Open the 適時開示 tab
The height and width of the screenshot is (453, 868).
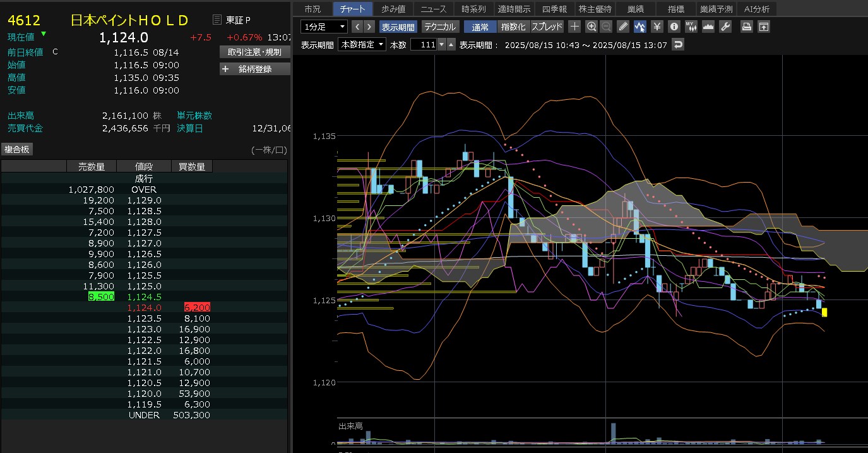tap(514, 9)
